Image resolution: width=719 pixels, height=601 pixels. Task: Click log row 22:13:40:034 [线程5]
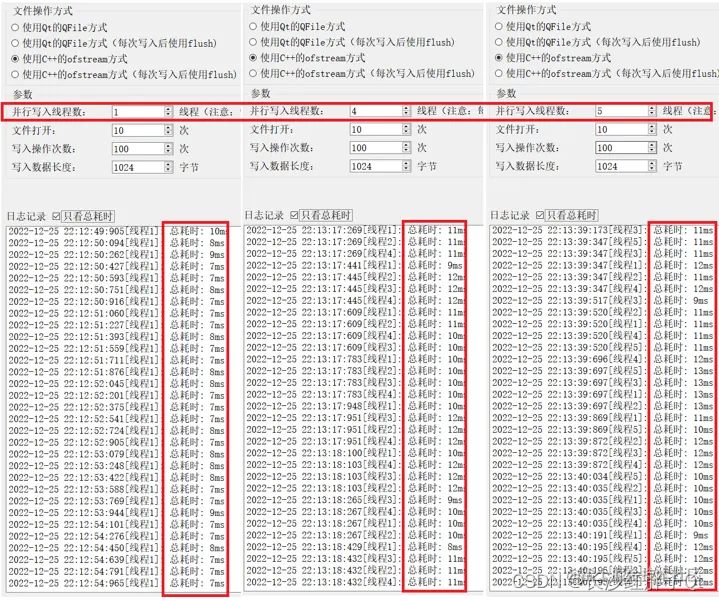(603, 477)
